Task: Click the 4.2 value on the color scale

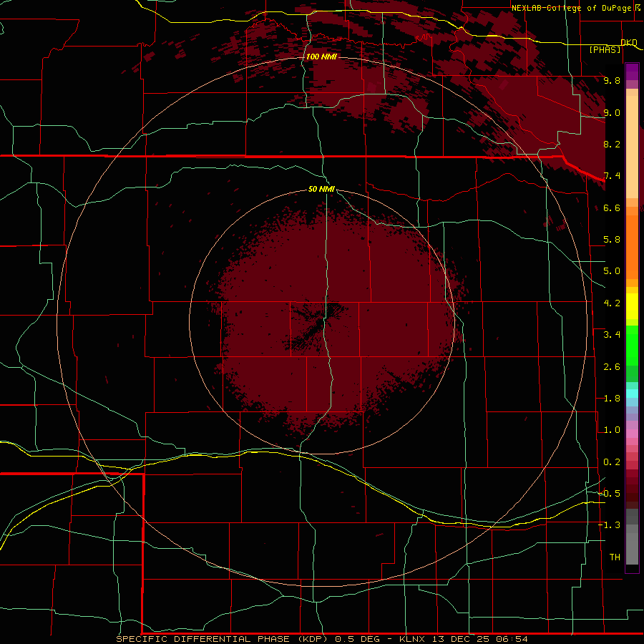Action: (x=612, y=303)
